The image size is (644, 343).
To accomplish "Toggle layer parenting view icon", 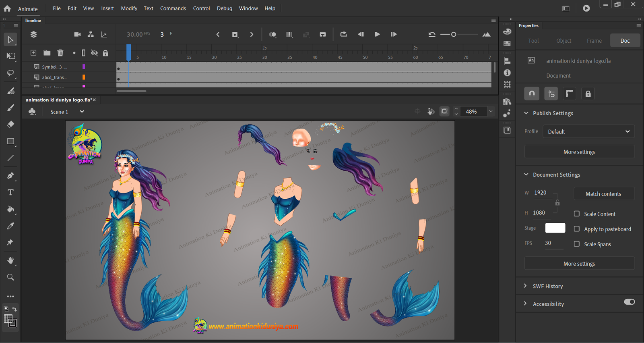I will coord(91,35).
